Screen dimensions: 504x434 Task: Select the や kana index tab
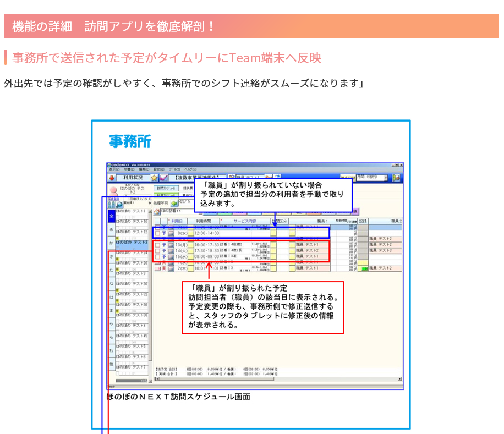click(x=112, y=324)
